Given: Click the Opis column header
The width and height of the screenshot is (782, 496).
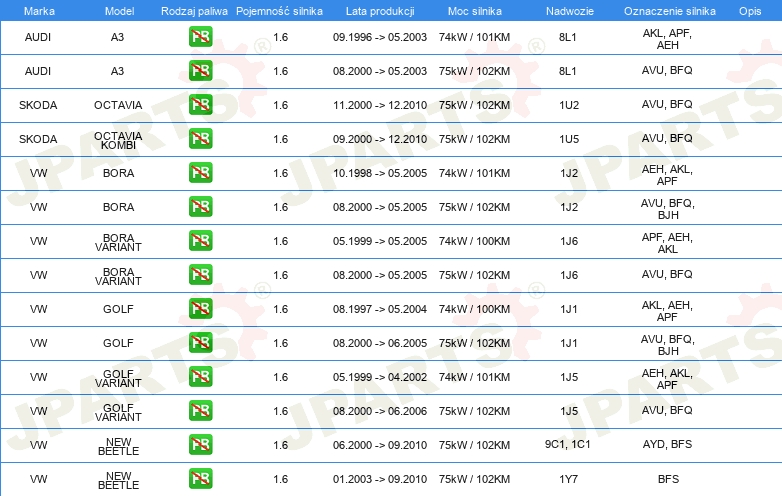Looking at the screenshot, I should click(750, 11).
